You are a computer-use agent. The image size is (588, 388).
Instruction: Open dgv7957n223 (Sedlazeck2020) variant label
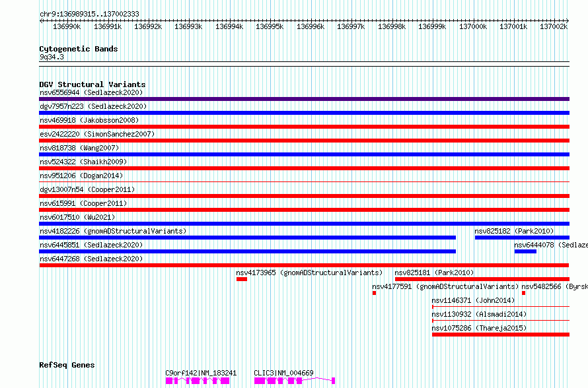(x=93, y=106)
